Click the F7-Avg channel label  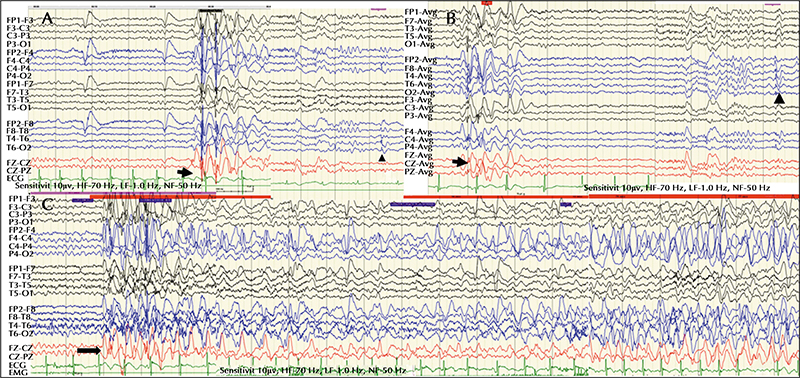[418, 20]
